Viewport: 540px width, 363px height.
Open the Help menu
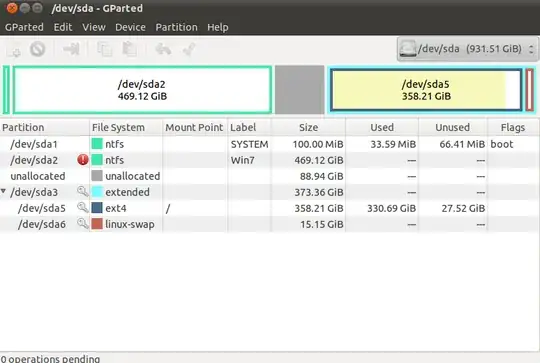point(218,27)
